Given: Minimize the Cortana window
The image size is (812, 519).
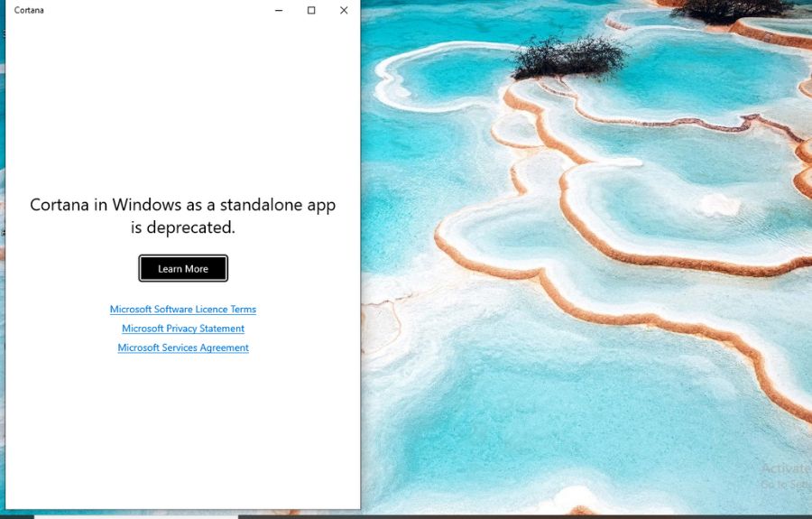Looking at the screenshot, I should (x=279, y=10).
